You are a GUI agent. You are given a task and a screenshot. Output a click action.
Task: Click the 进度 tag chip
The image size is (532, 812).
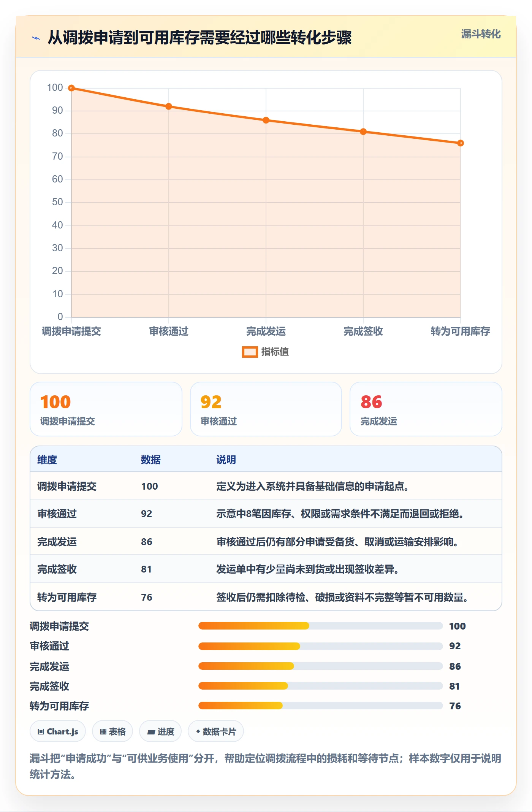pyautogui.click(x=160, y=731)
